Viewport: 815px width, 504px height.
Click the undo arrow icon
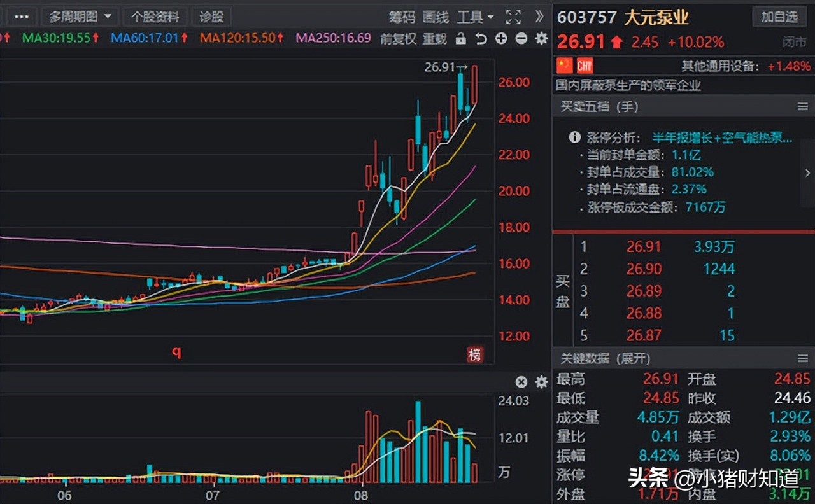(481, 39)
